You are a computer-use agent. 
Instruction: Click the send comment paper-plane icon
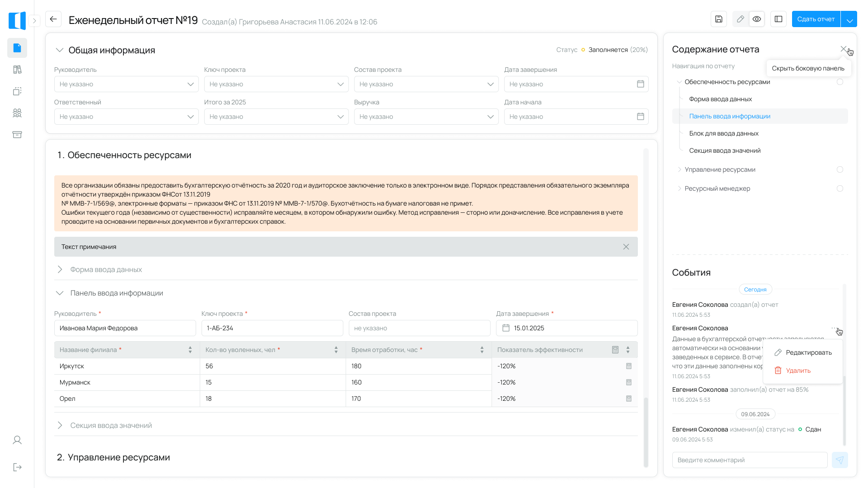click(840, 460)
